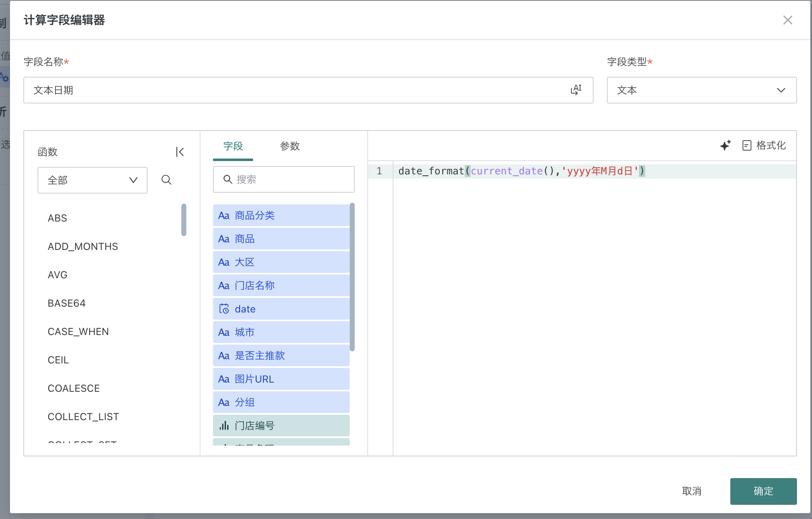The height and width of the screenshot is (519, 812).
Task: Format the expression using the 格式化 icon
Action: pyautogui.click(x=747, y=146)
